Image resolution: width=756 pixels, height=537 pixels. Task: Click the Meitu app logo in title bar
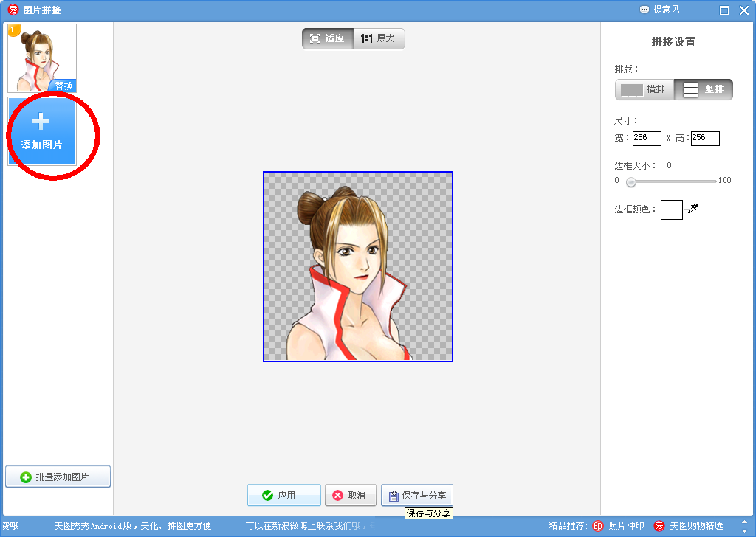[x=13, y=10]
